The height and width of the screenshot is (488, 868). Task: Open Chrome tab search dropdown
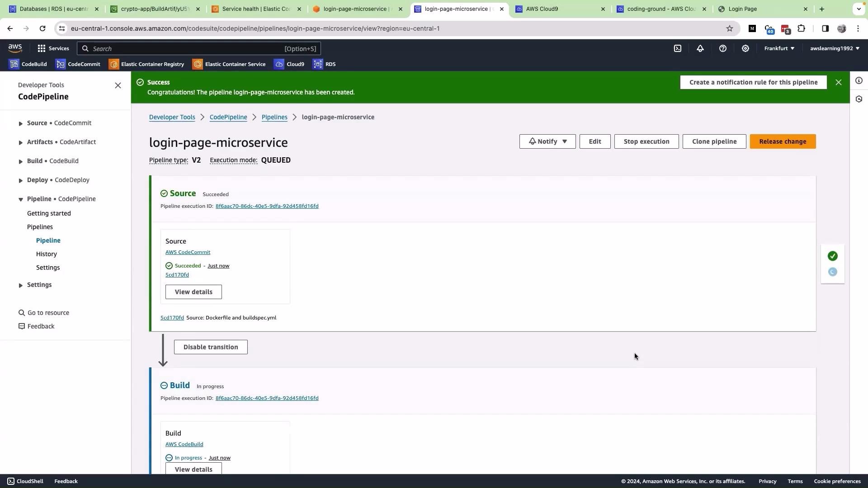click(x=859, y=9)
